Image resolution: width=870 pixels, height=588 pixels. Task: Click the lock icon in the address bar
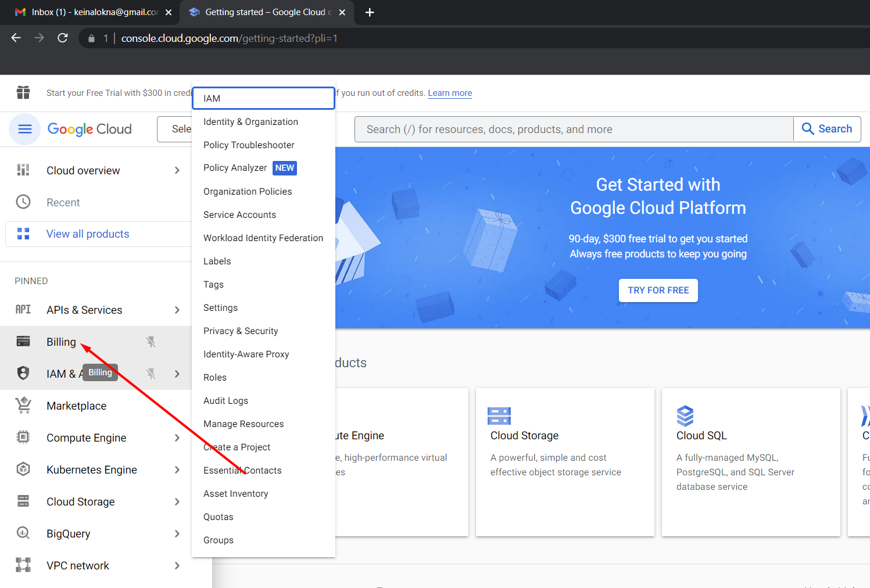(91, 38)
